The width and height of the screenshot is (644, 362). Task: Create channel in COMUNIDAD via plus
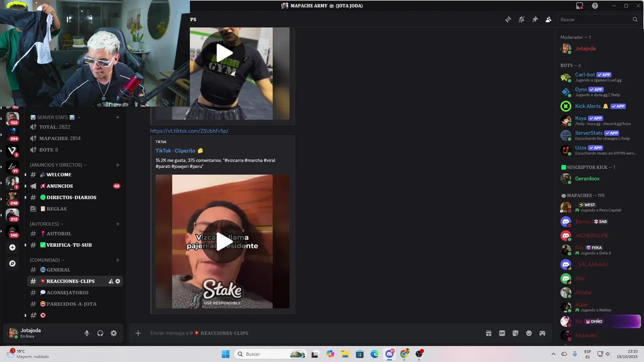click(118, 260)
